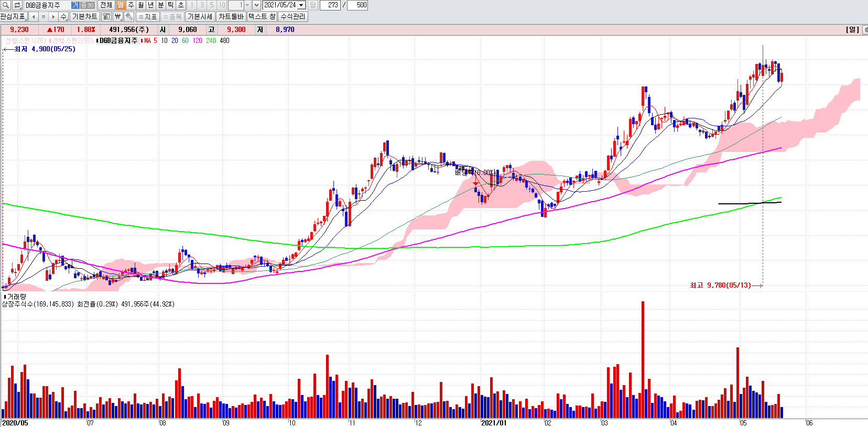Open the date picker dropdown 2021/05/24
Image resolution: width=868 pixels, height=427 pixels.
(x=301, y=5)
